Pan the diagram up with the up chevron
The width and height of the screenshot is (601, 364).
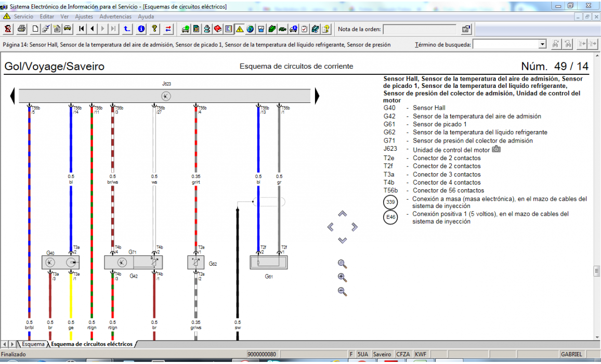point(342,214)
